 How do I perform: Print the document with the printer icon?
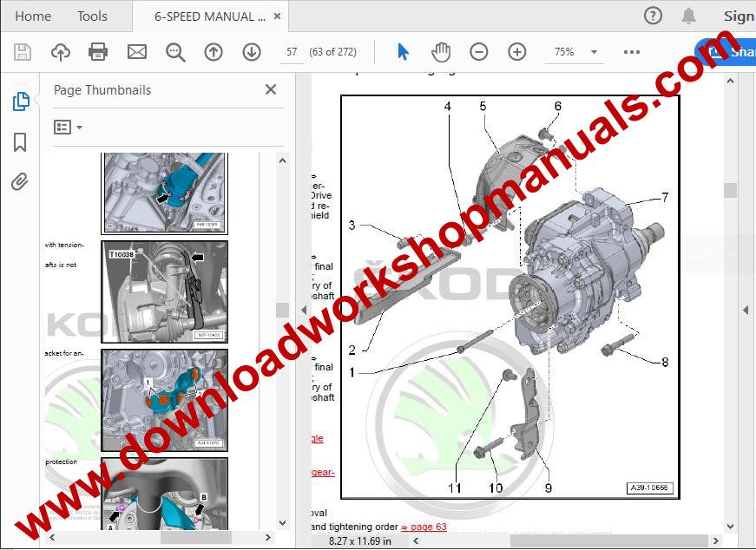[98, 52]
